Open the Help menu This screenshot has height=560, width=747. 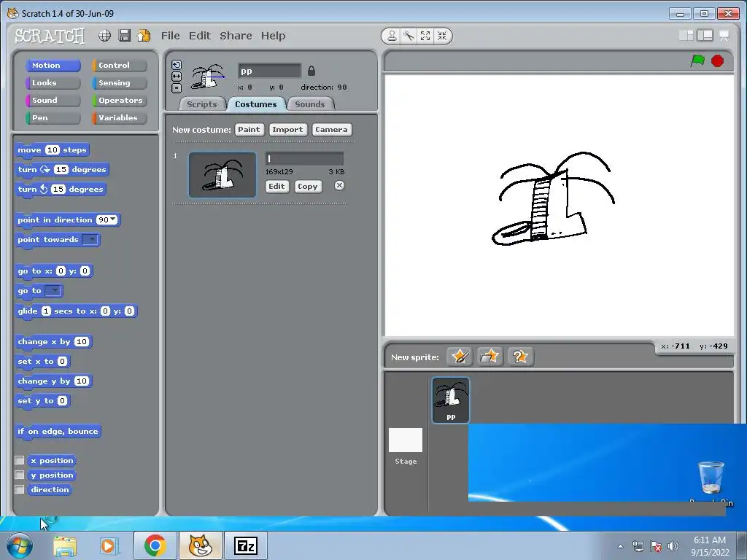click(273, 36)
